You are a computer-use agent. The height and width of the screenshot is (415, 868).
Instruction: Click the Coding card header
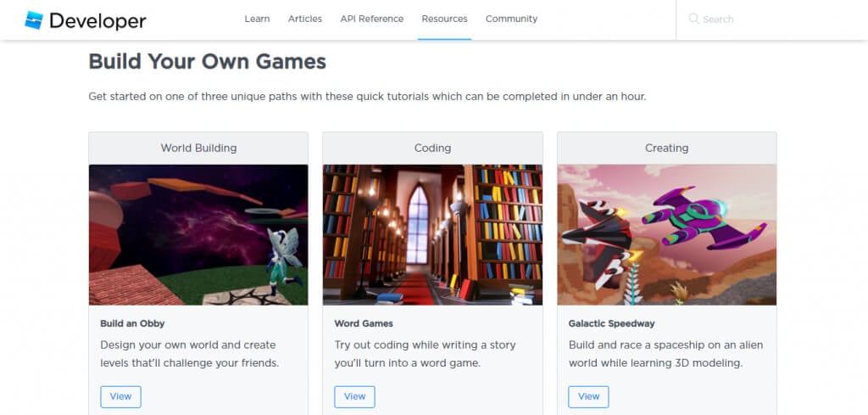[432, 148]
